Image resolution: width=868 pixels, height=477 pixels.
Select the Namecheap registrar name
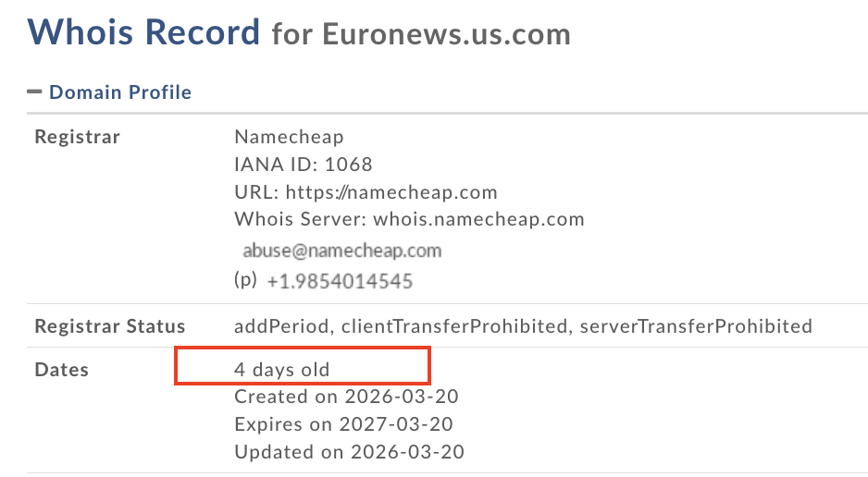point(289,138)
